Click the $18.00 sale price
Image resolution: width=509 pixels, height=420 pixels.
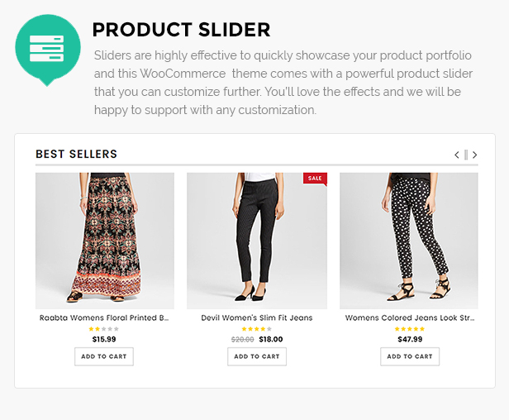click(271, 340)
